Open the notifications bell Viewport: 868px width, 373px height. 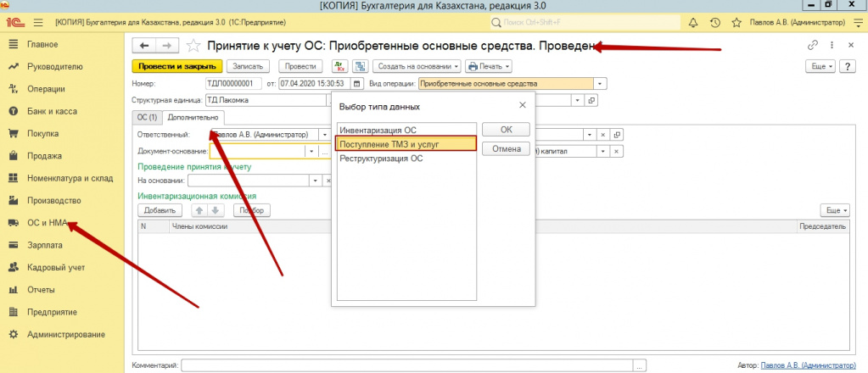pyautogui.click(x=692, y=23)
